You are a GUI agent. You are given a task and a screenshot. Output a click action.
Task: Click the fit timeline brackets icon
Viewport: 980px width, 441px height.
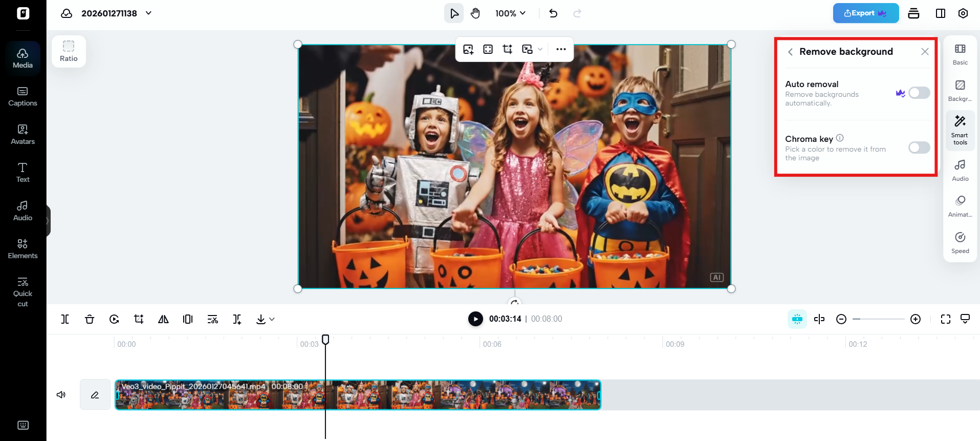point(946,319)
